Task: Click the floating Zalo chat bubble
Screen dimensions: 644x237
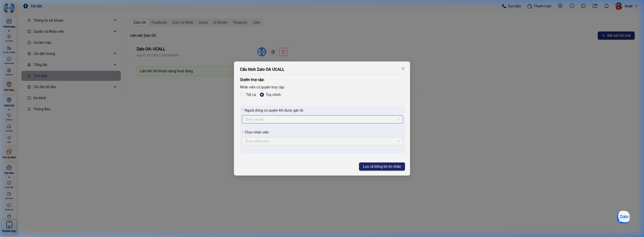Action: tap(624, 217)
